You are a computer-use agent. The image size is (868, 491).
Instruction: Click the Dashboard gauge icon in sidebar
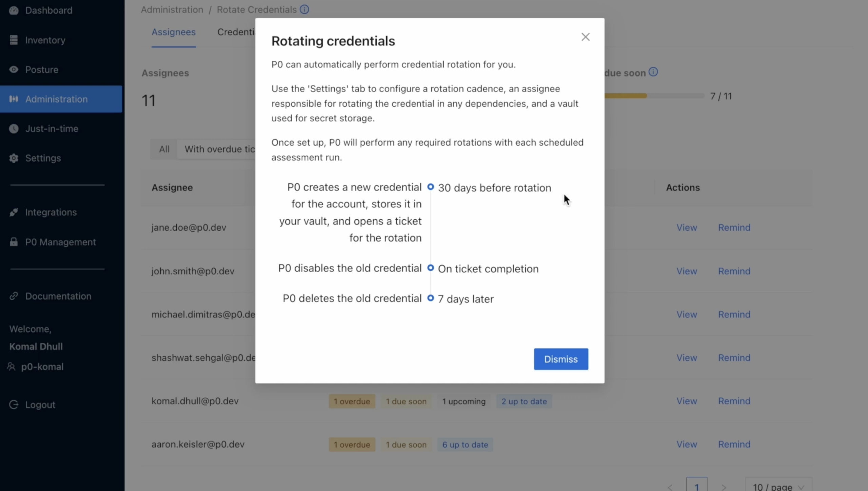pyautogui.click(x=14, y=11)
